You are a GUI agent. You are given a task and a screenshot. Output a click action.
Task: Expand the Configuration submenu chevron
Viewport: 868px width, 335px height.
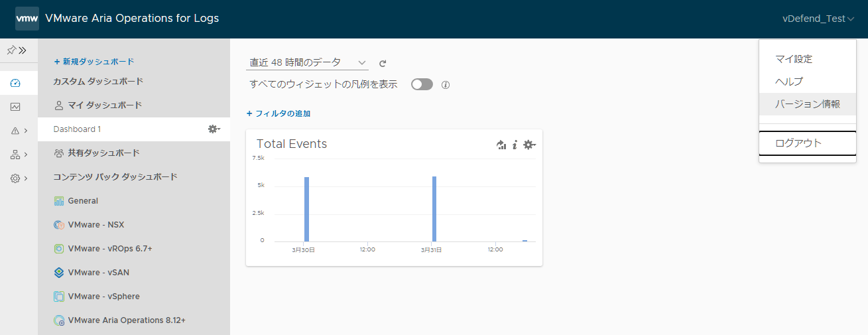25,178
